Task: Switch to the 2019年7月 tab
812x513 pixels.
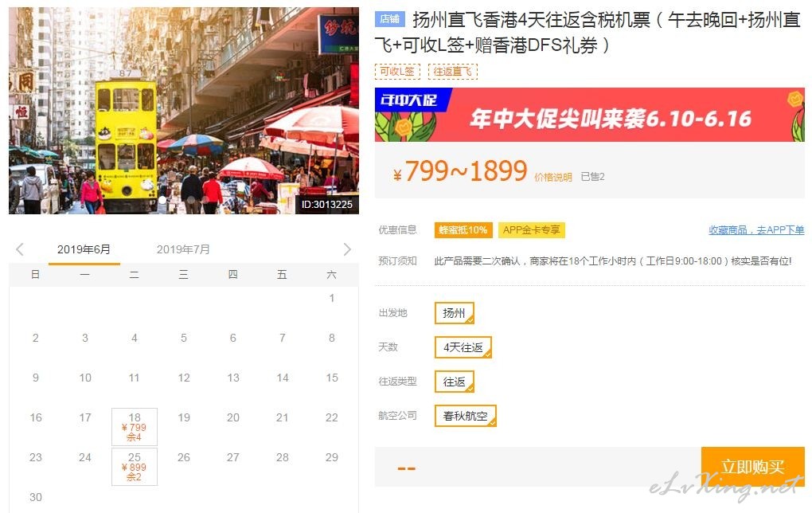Action: coord(183,249)
